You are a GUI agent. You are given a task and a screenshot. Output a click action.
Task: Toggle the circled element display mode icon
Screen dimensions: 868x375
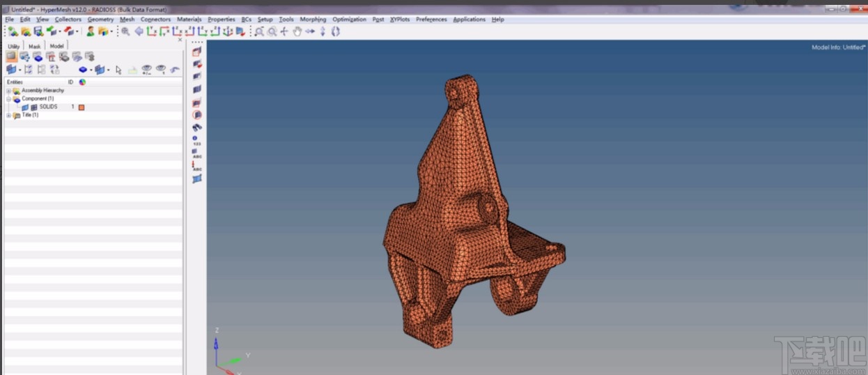click(x=197, y=115)
